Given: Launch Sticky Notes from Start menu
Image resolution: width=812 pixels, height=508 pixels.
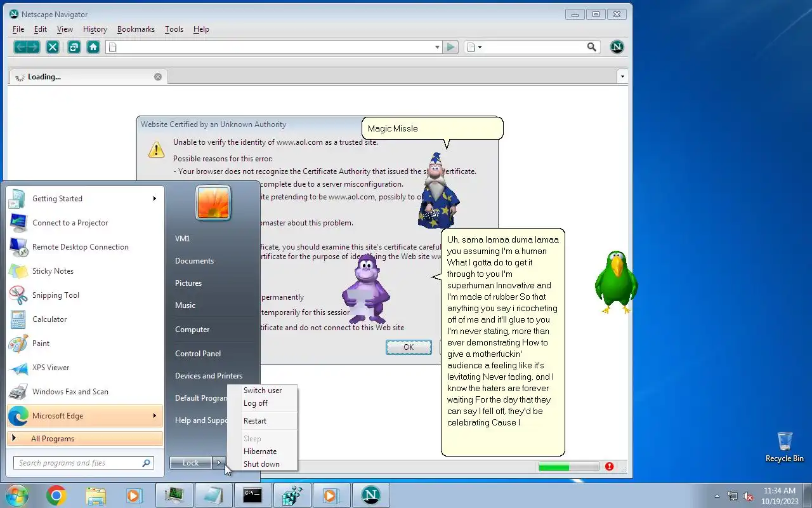Looking at the screenshot, I should coord(85,271).
